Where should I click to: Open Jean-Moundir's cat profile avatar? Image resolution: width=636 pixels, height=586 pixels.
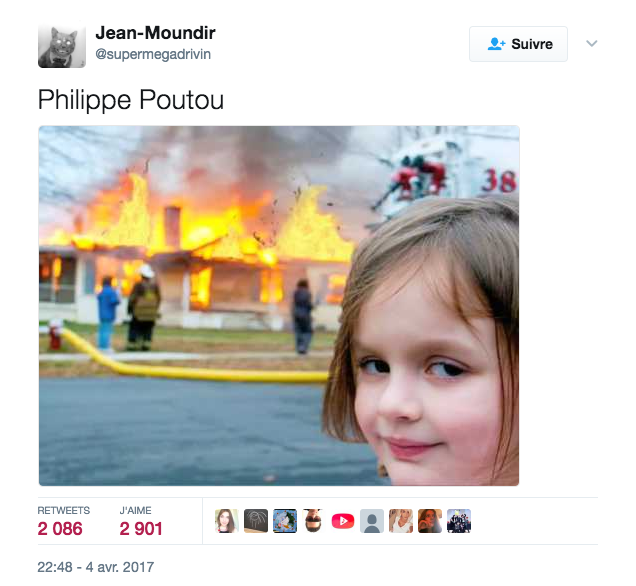click(x=62, y=46)
